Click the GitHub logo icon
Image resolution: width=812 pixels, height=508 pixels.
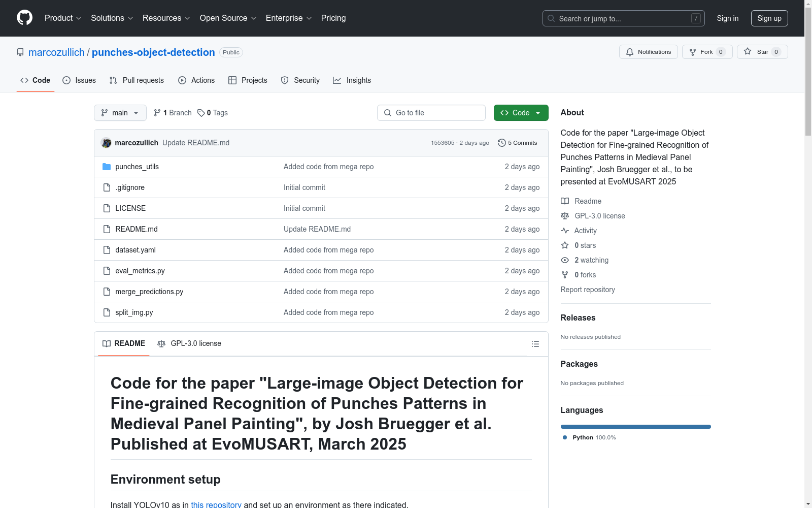[24, 18]
